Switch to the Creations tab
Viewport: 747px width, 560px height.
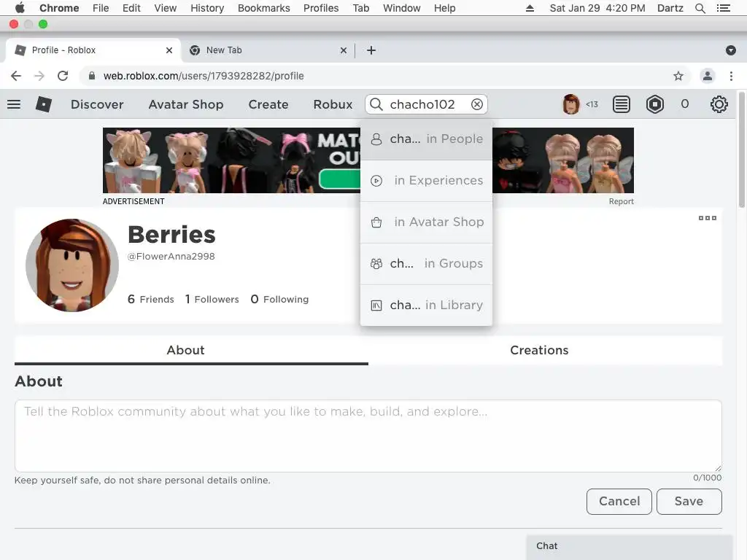[x=539, y=351]
